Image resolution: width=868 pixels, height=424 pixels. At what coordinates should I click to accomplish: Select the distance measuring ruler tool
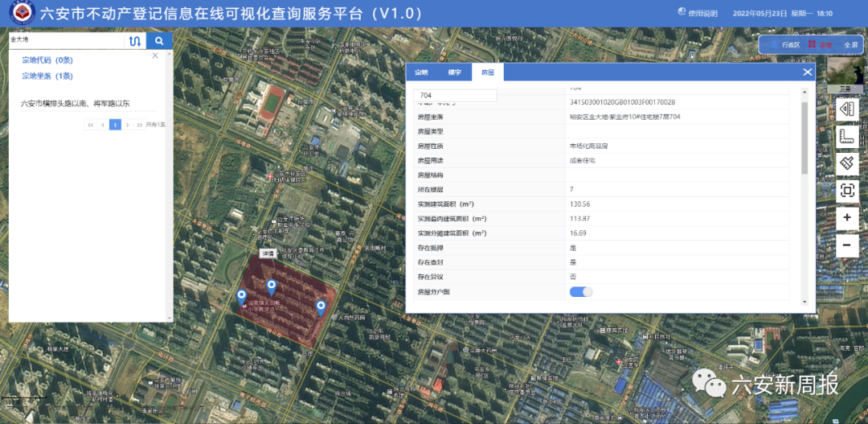click(x=847, y=109)
